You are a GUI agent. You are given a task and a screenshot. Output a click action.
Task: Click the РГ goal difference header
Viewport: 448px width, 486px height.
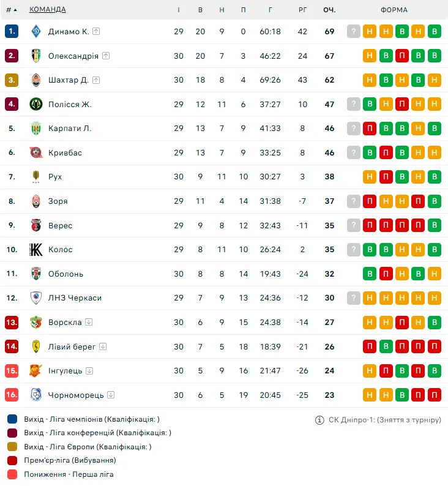[302, 10]
